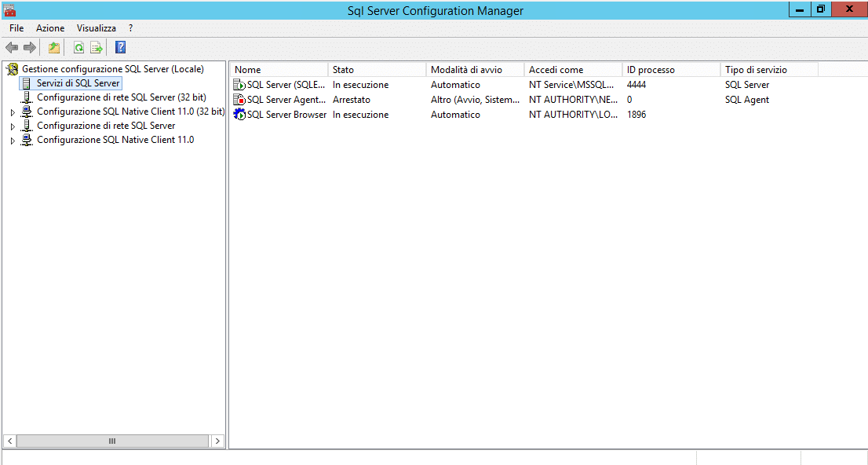Click the tree pane scroll left arrow
The image size is (868, 465).
point(10,441)
